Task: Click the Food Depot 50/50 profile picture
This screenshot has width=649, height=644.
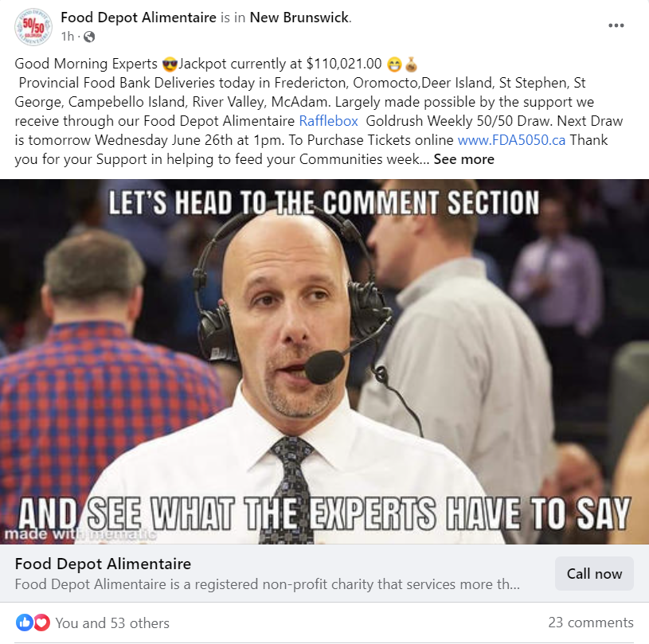Action: (33, 27)
